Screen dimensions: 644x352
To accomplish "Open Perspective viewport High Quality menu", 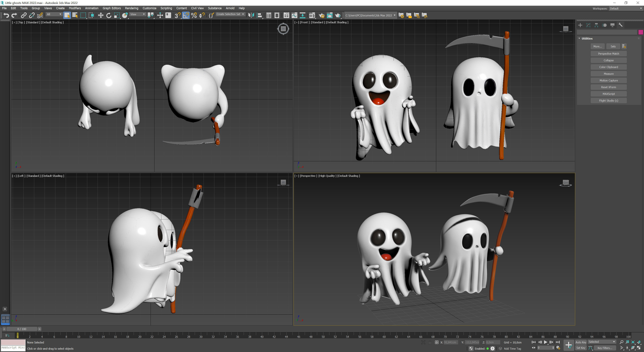I will click(x=327, y=176).
